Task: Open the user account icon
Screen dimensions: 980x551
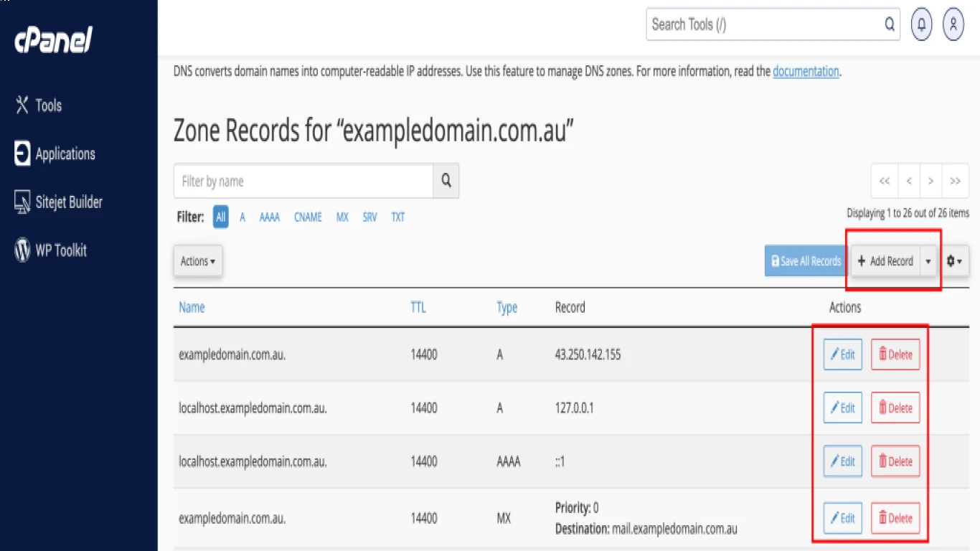Action: [953, 24]
